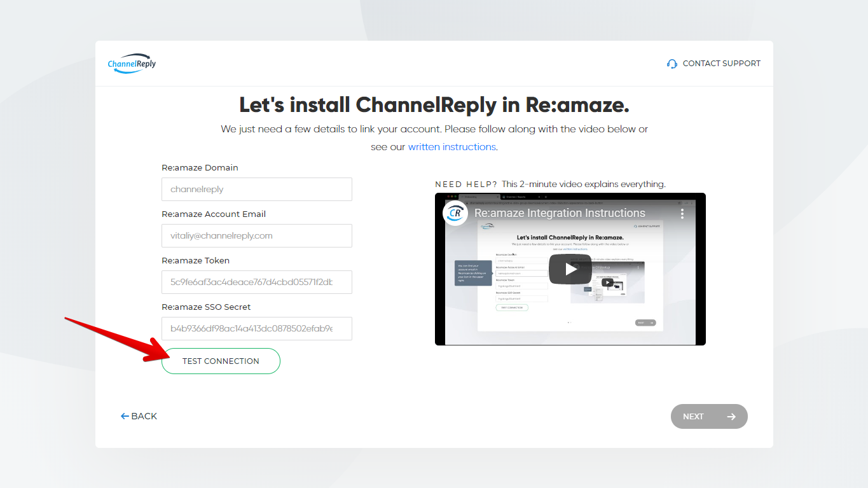The width and height of the screenshot is (868, 488).
Task: Click the CR channel avatar on the video
Action: [455, 213]
